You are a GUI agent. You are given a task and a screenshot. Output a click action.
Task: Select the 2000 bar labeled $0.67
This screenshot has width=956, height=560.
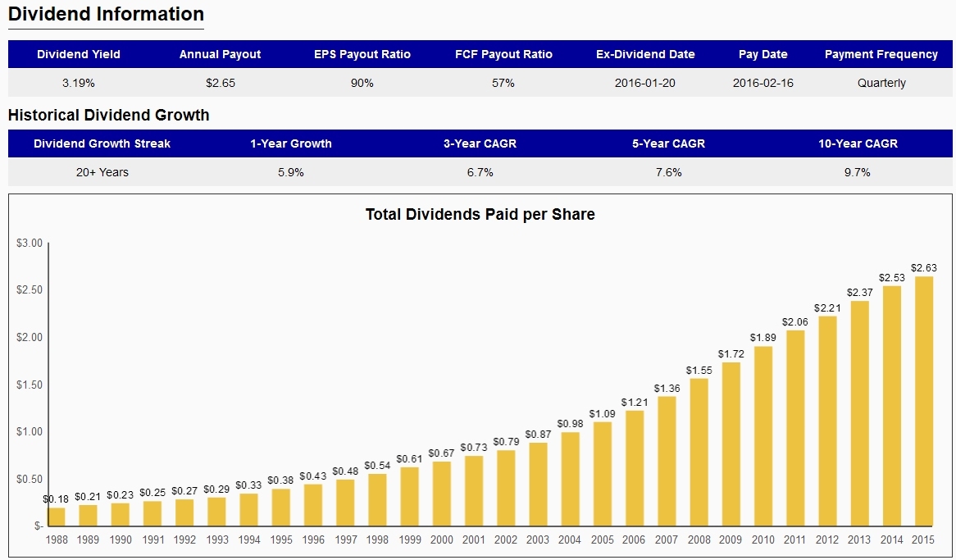442,494
